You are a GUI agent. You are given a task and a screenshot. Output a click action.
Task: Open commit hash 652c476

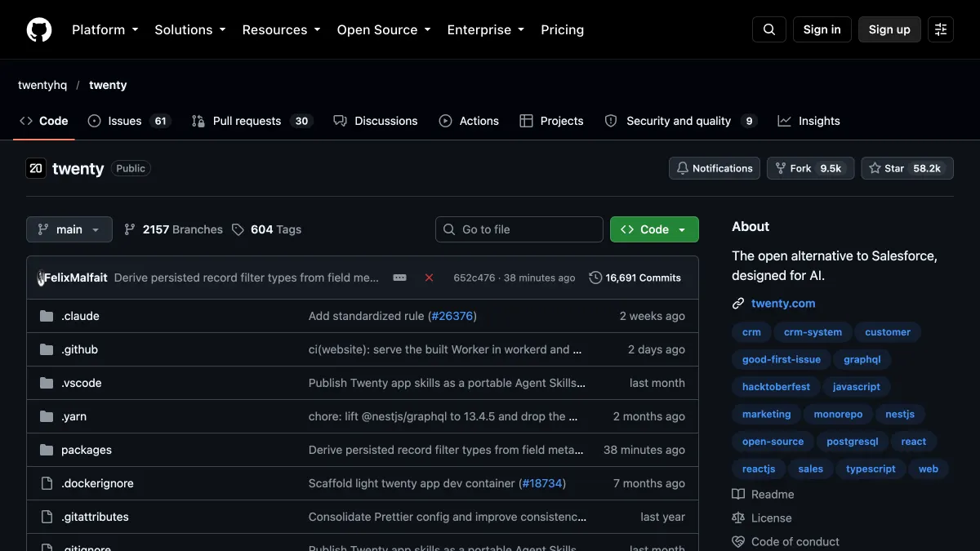tap(474, 278)
